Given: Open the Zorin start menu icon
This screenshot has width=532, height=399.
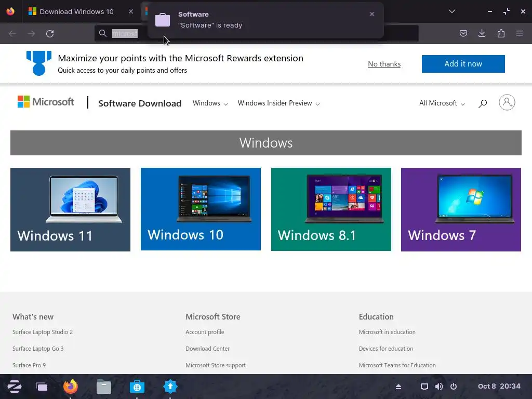Looking at the screenshot, I should coord(14,387).
